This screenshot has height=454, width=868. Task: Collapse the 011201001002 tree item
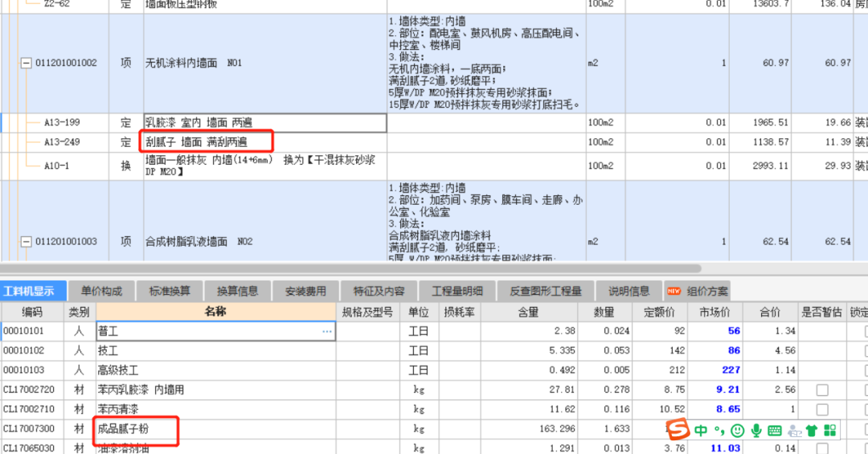(x=25, y=63)
